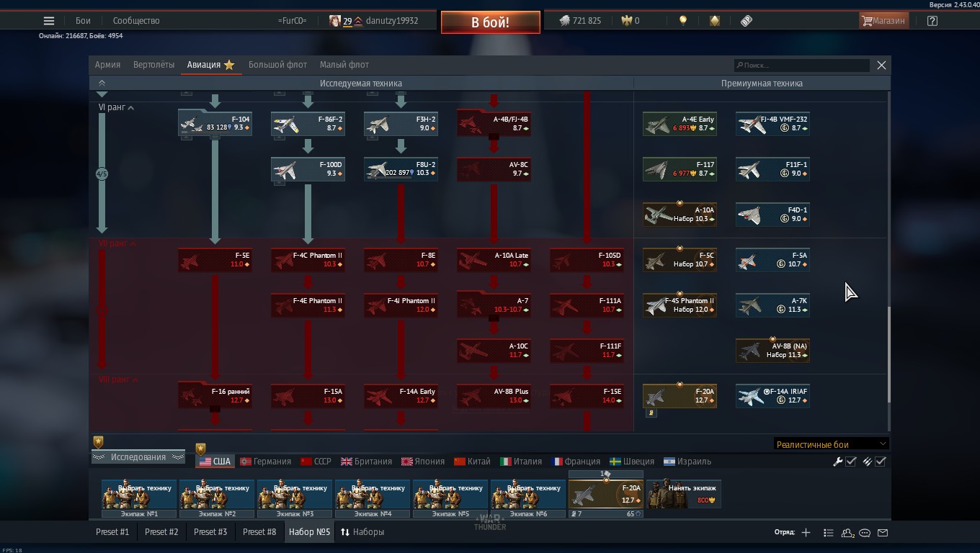
Task: Toggle the auto-ammo checkbox beside rockets
Action: pos(880,462)
